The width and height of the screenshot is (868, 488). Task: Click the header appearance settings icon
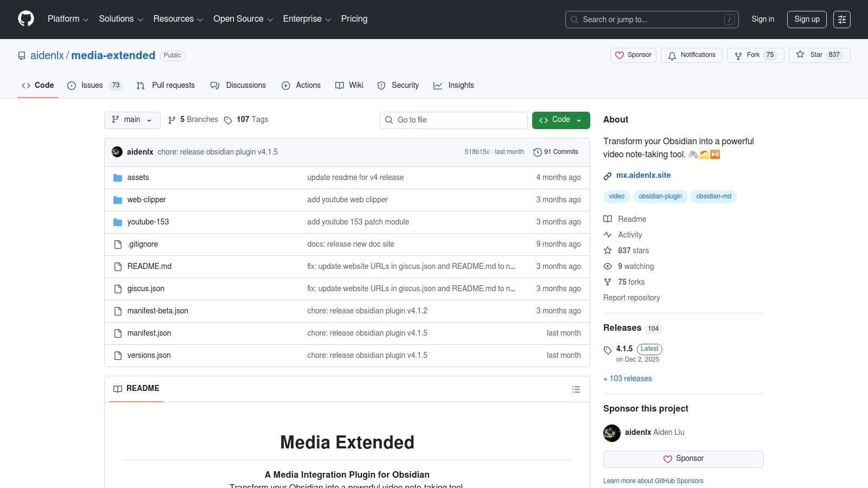click(841, 20)
